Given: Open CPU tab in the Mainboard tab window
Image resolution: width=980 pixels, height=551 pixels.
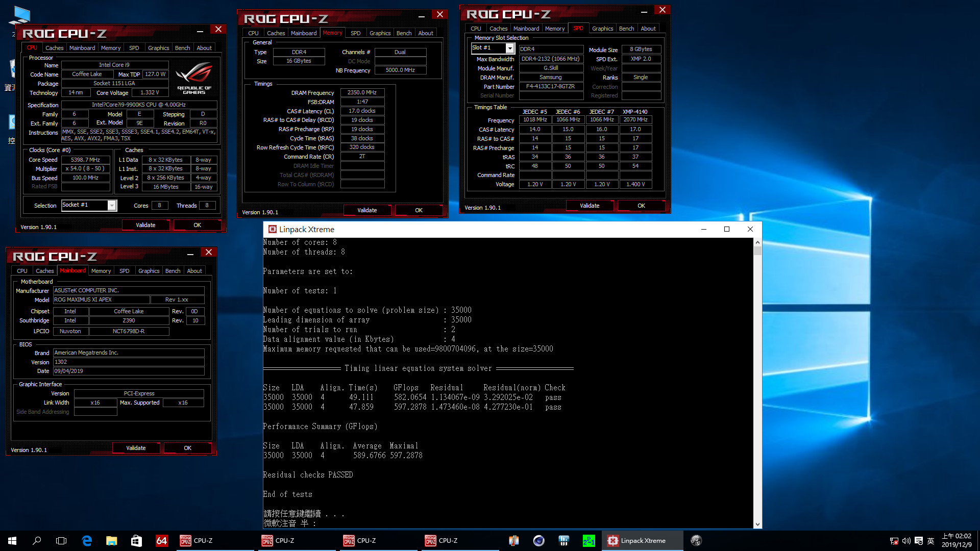Looking at the screenshot, I should pos(22,271).
